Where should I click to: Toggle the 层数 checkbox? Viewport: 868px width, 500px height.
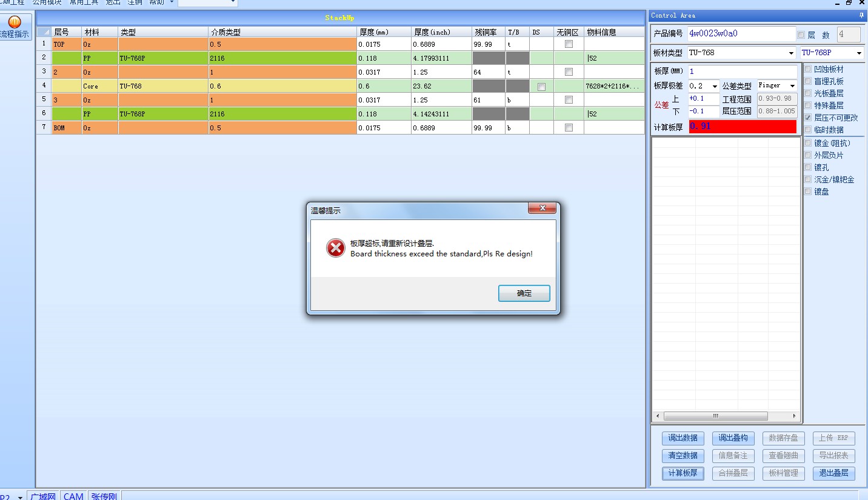coord(801,35)
